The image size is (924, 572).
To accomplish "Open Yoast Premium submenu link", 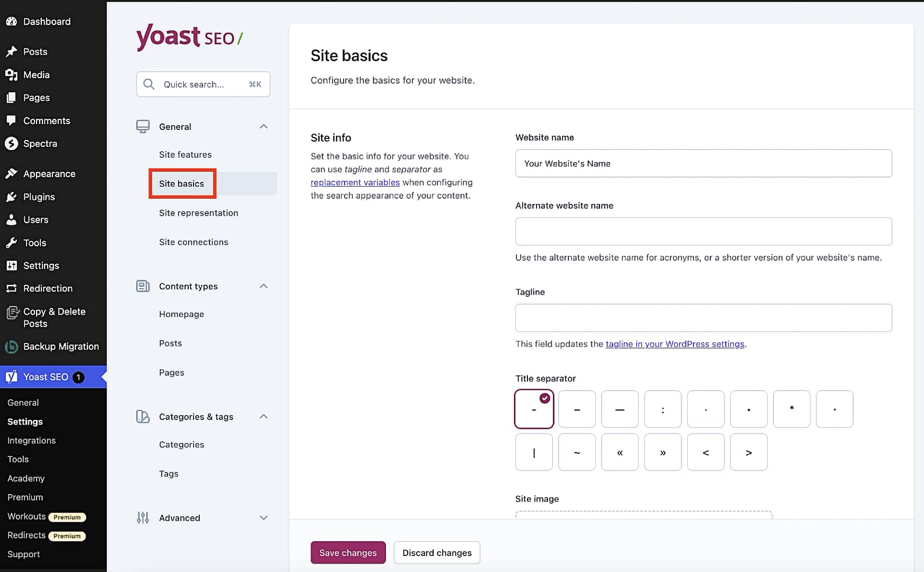I will point(25,497).
